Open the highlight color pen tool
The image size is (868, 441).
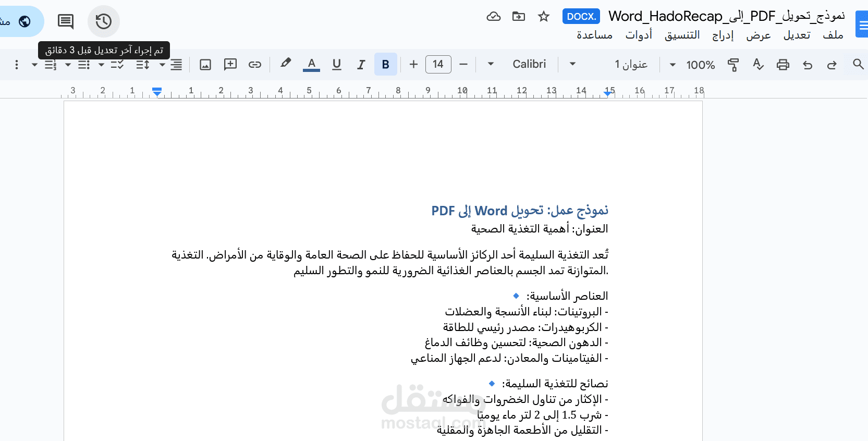tap(285, 64)
